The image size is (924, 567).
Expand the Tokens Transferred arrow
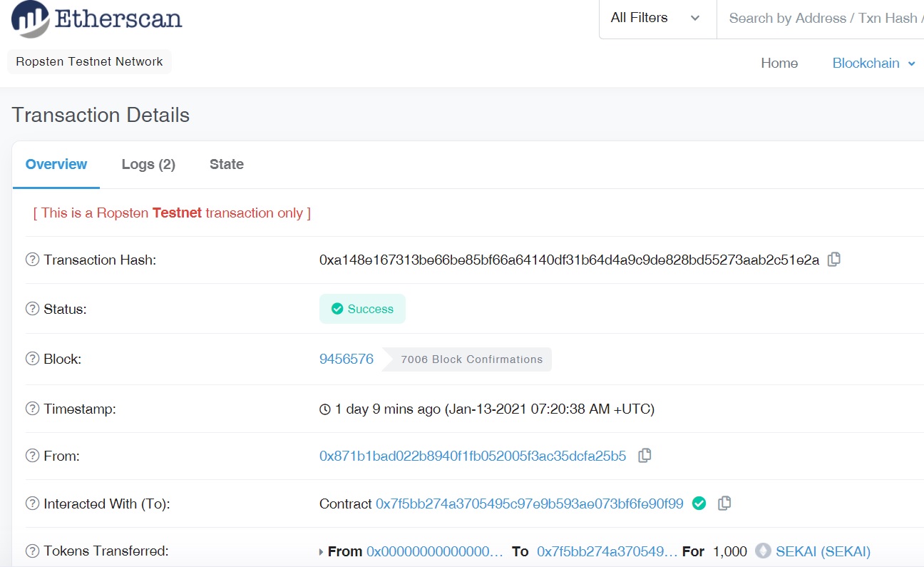322,552
